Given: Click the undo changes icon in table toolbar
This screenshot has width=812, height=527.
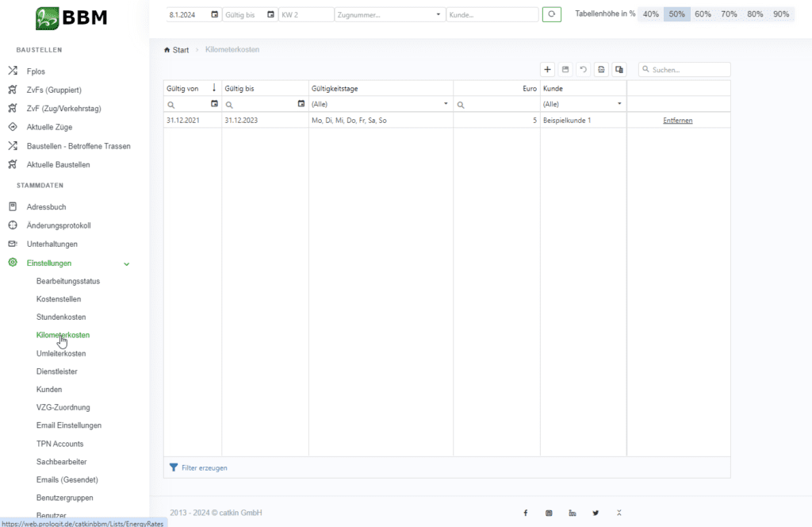Looking at the screenshot, I should click(x=584, y=70).
